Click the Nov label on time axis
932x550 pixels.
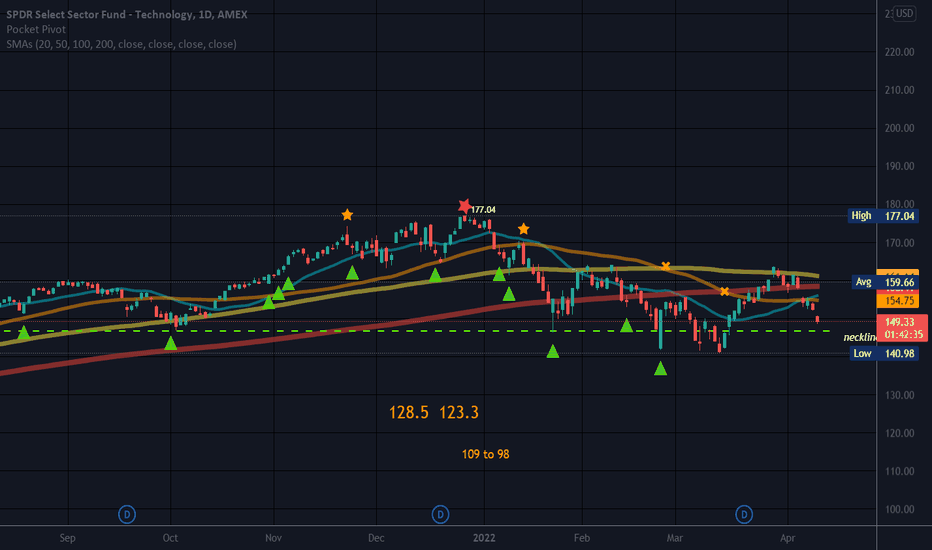pos(273,538)
